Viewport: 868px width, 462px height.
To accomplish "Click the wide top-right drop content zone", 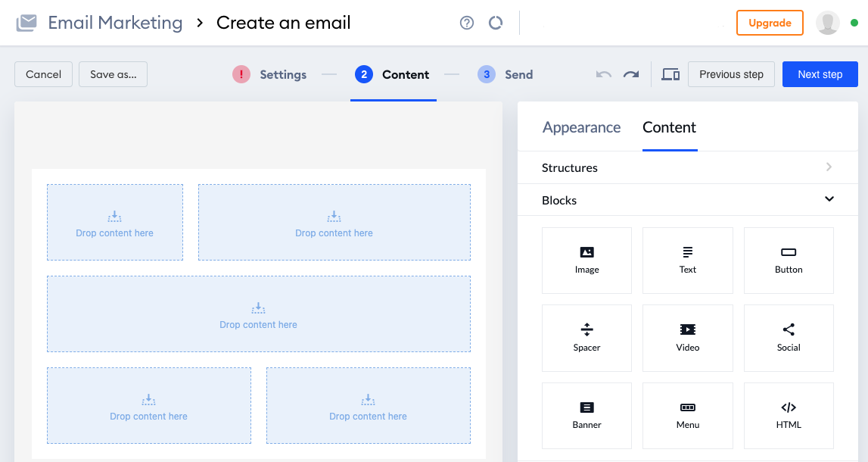I will [334, 222].
